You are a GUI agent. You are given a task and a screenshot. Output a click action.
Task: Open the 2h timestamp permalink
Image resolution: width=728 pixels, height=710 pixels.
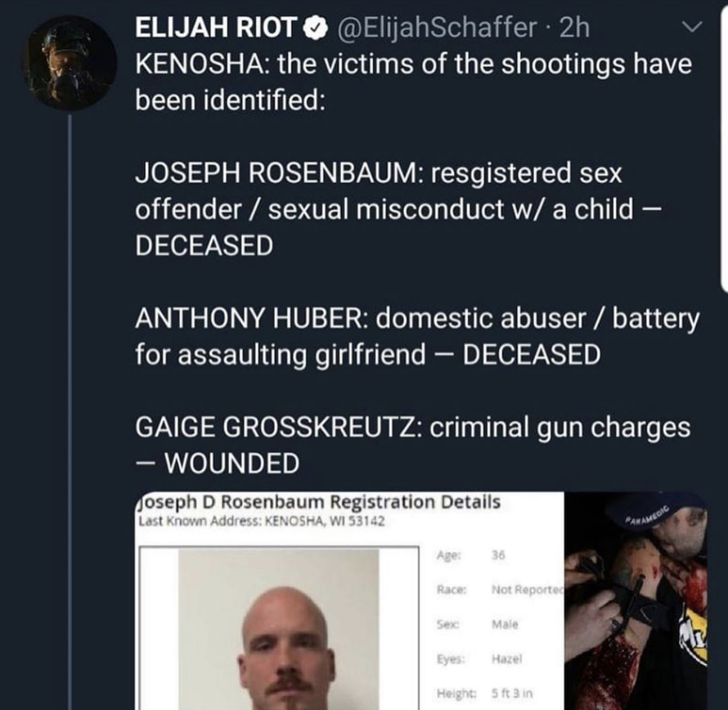point(574,28)
